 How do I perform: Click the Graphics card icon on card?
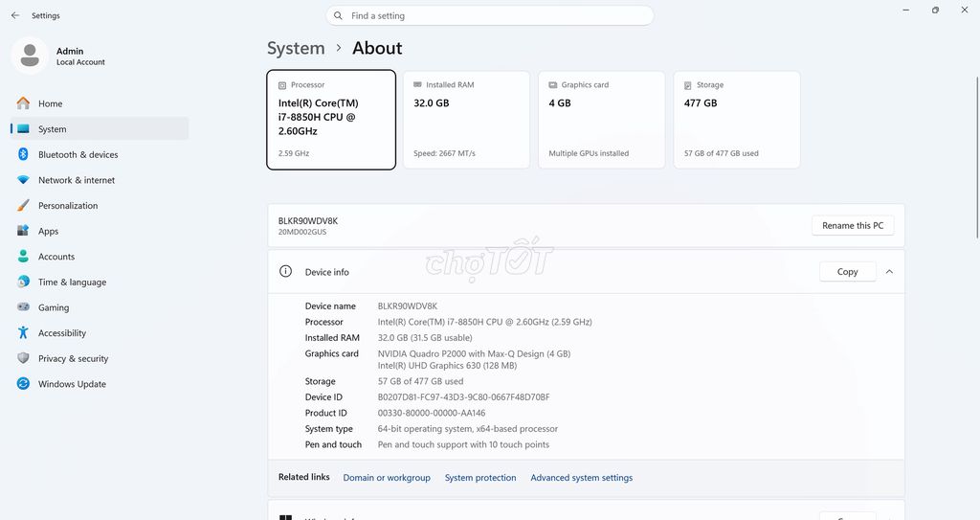(x=552, y=84)
